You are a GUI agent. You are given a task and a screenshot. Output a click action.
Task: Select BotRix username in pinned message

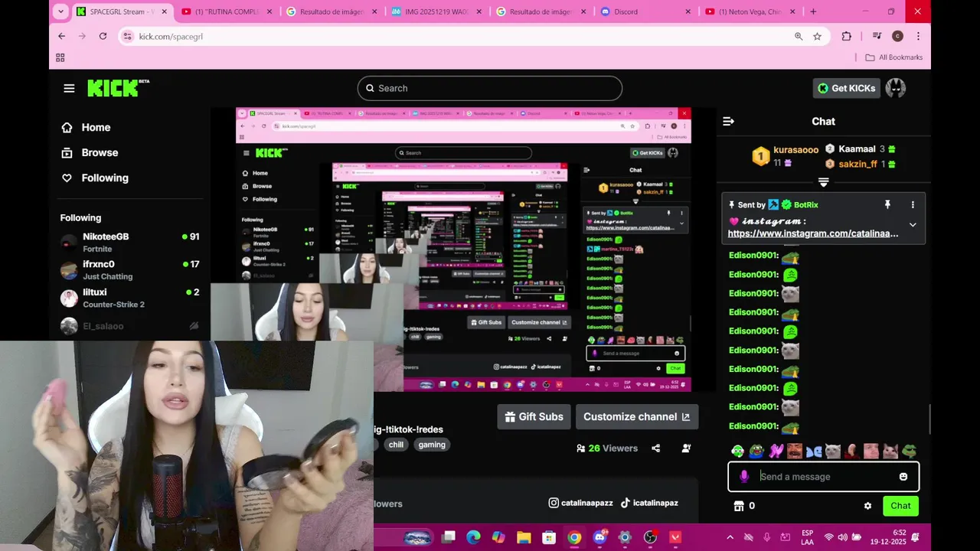click(806, 205)
